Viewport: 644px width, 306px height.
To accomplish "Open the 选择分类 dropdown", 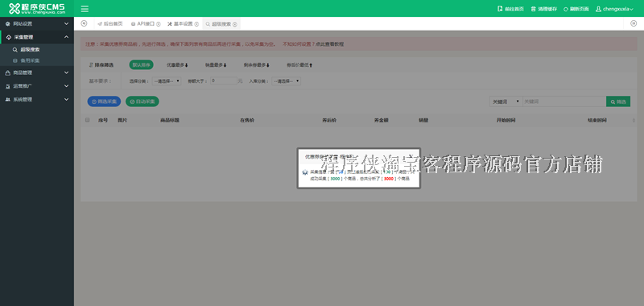I will coord(167,81).
